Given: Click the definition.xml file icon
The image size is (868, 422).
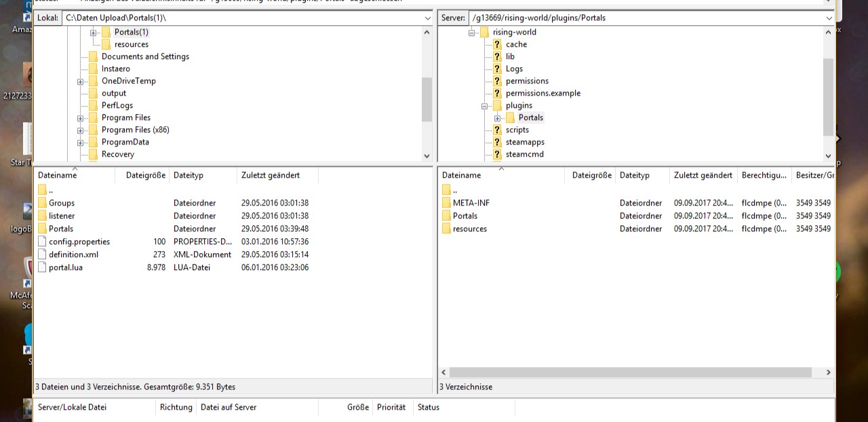Looking at the screenshot, I should click(x=42, y=254).
